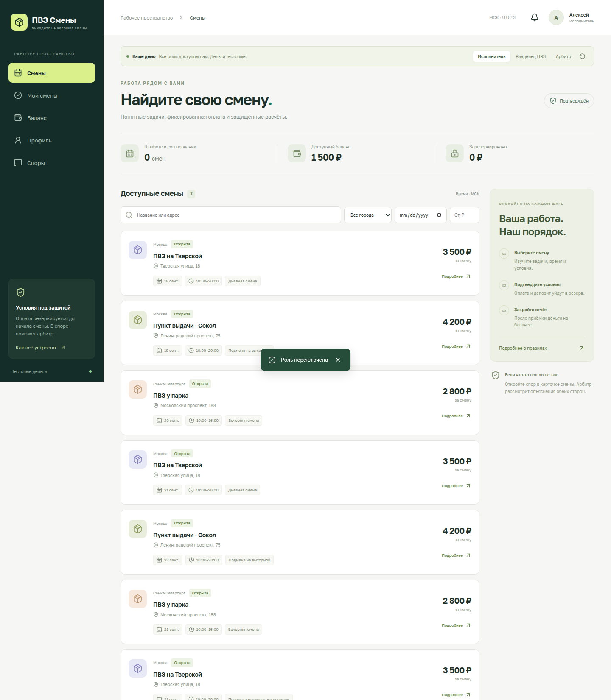Click the reset demo refresh icon
This screenshot has width=611, height=700.
tap(582, 56)
